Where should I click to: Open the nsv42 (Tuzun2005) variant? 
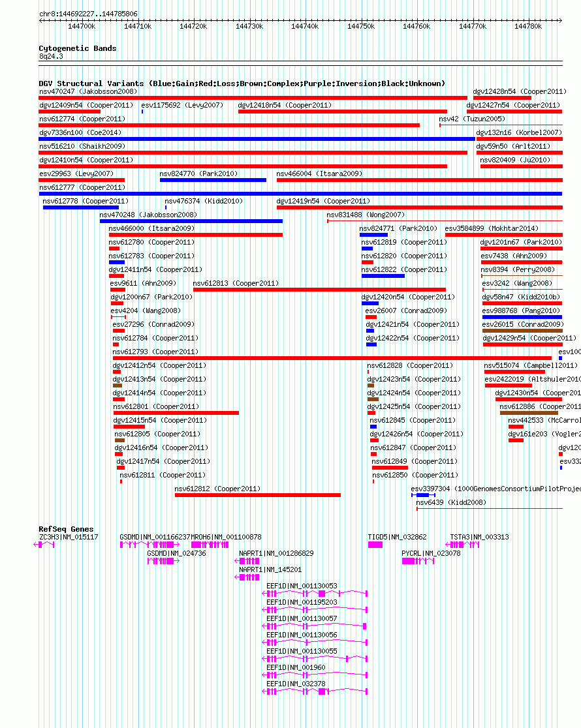472,119
